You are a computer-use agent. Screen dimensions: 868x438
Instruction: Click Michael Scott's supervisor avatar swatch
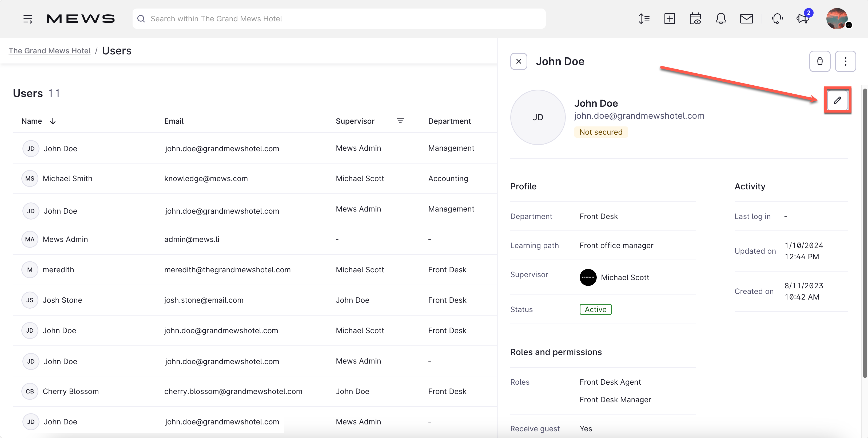[x=588, y=277]
